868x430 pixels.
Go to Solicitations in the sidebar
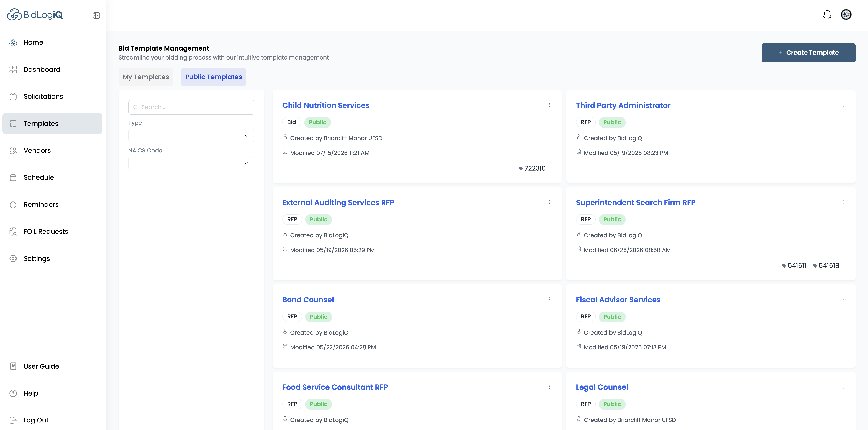coord(52,97)
